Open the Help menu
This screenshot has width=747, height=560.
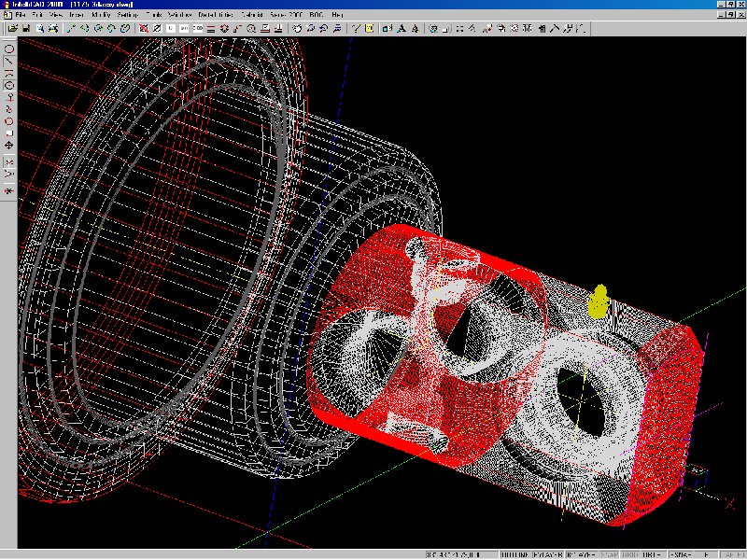pos(337,15)
